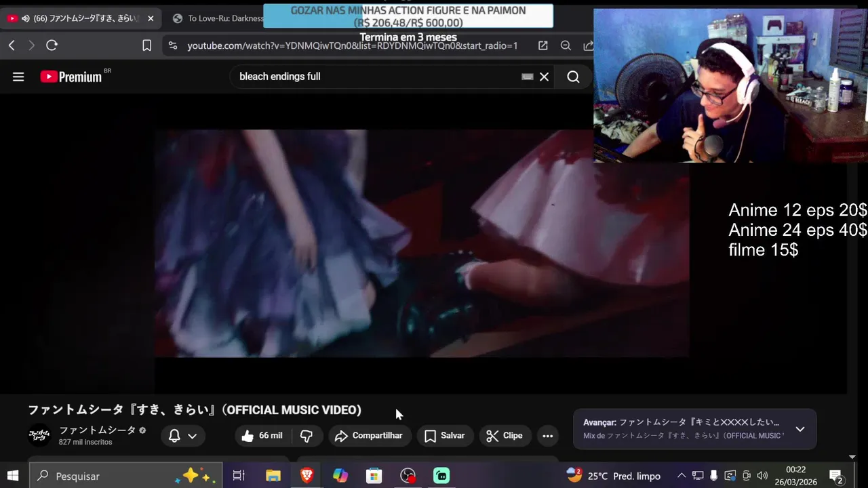The image size is (868, 488).
Task: Go back in browser history
Action: tap(12, 45)
